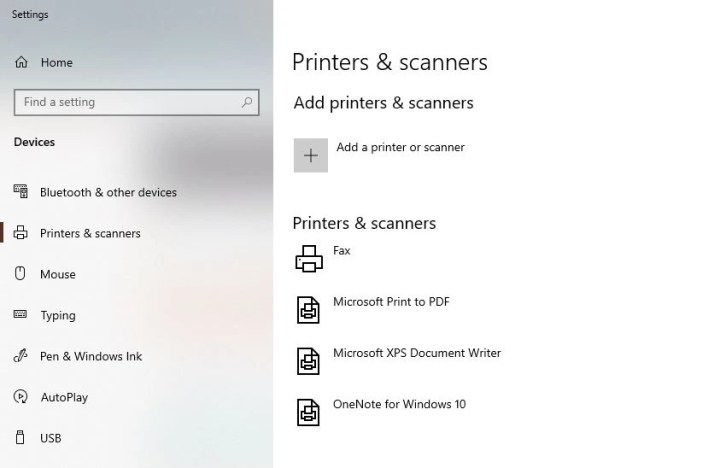
Task: Click the Devices section heading
Action: point(34,142)
